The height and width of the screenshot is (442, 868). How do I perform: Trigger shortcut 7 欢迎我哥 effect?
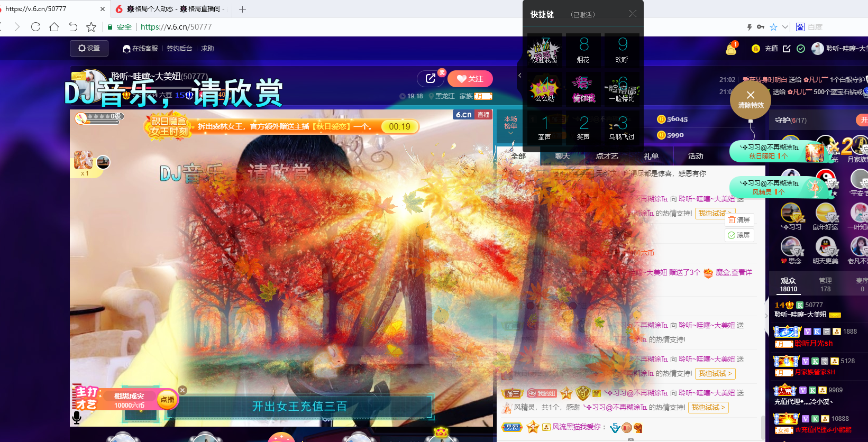[545, 50]
